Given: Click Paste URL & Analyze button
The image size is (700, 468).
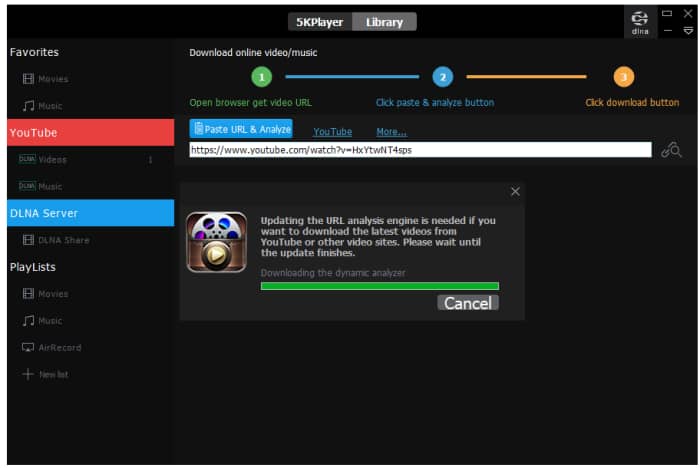Looking at the screenshot, I should coord(241,129).
